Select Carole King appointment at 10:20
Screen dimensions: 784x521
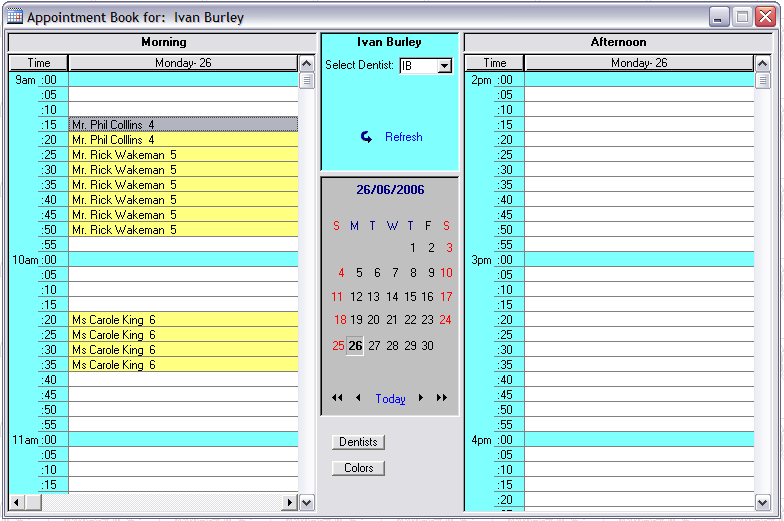(x=184, y=320)
